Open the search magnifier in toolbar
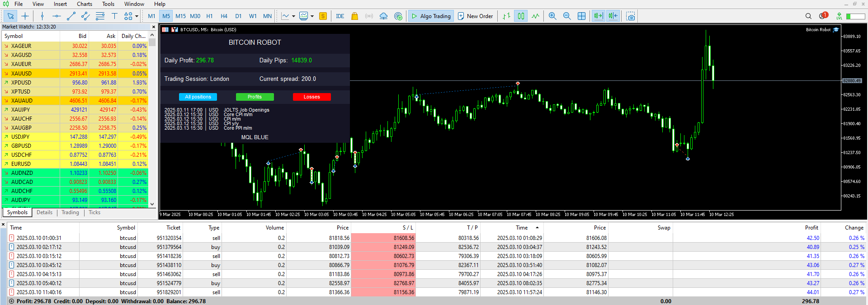The width and height of the screenshot is (868, 305). (x=808, y=16)
